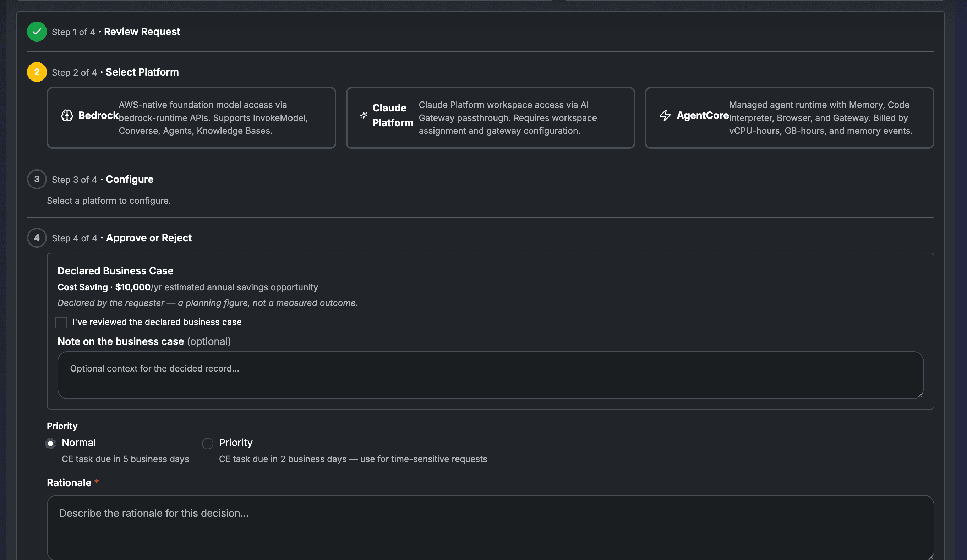Click the 'Select Platform' step heading
The height and width of the screenshot is (560, 967).
tap(142, 72)
